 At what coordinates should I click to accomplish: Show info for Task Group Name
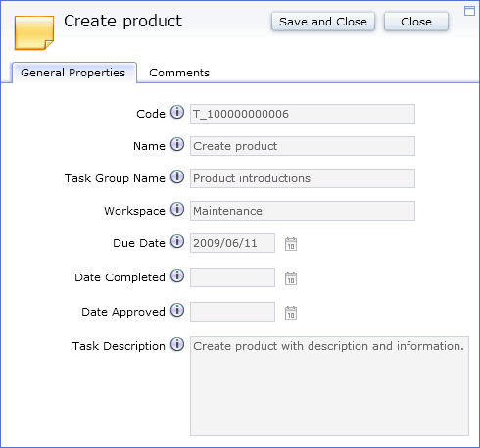177,176
